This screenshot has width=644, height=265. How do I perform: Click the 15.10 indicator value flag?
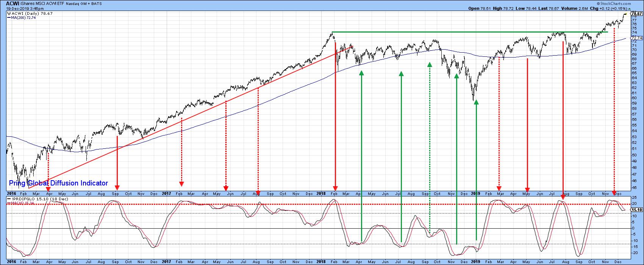[637, 210]
